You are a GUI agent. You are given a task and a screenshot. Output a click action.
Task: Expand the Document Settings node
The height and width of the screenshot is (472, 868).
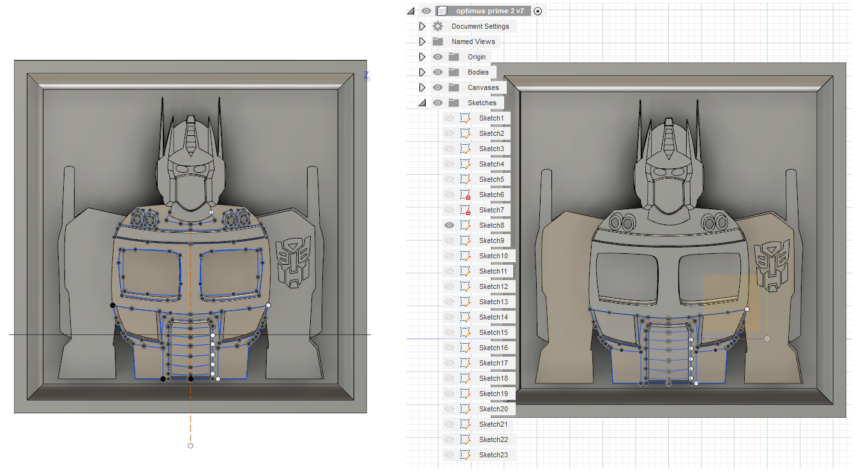tap(422, 26)
